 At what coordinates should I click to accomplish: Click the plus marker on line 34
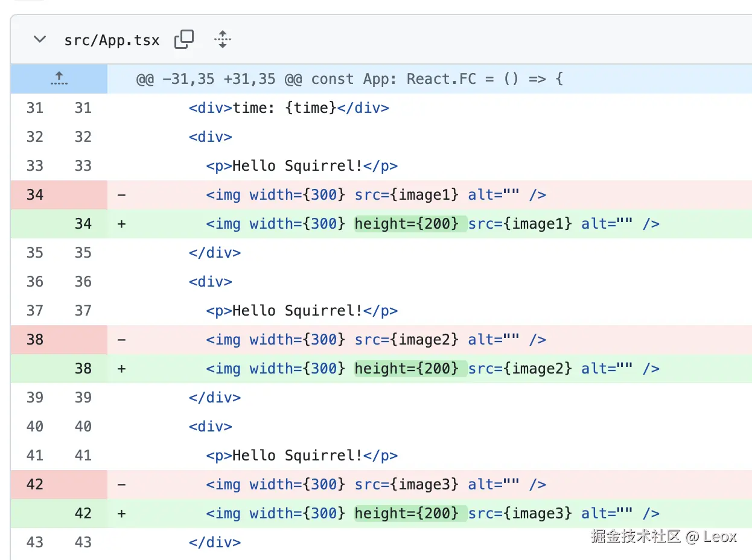click(122, 224)
